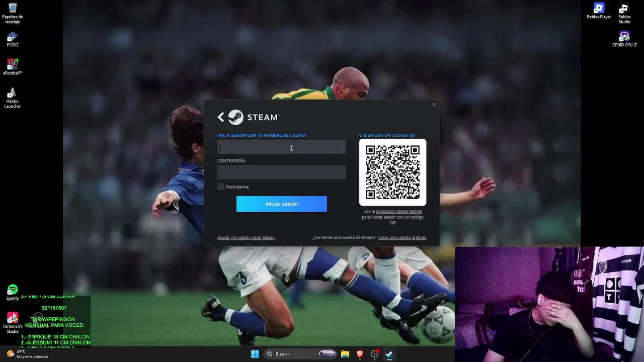Click the search highlight image in Buscar box
The image size is (644, 362).
[x=327, y=354]
